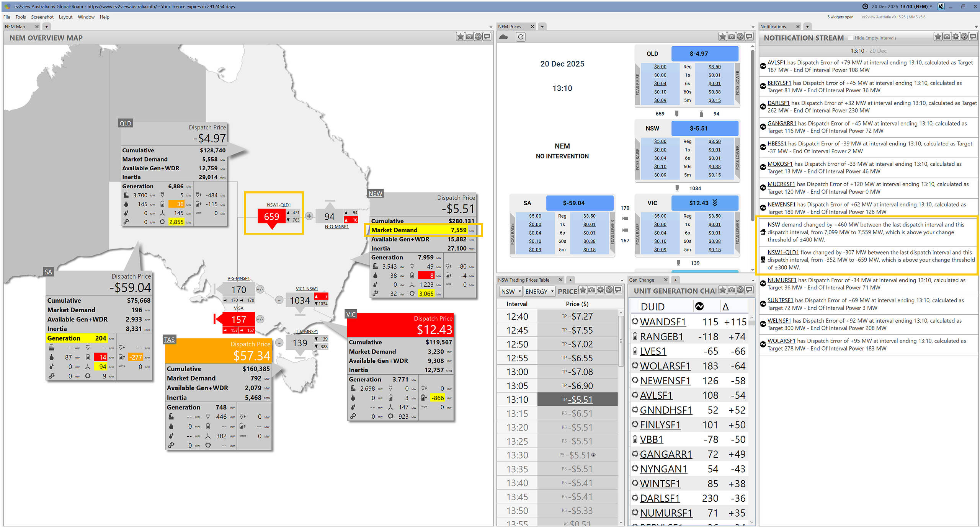The height and width of the screenshot is (527, 980).
Task: Click the refresh icon in NEM Prices
Action: pos(521,37)
